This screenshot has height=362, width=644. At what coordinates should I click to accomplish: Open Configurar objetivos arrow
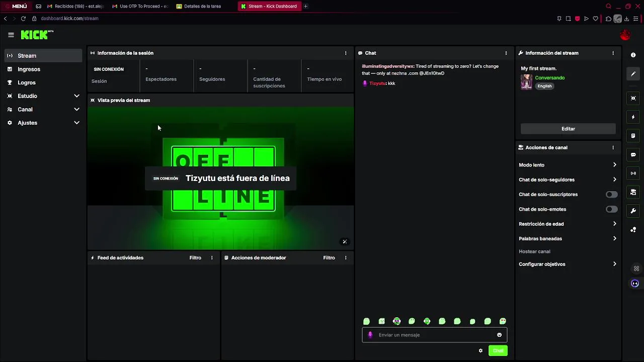click(614, 264)
